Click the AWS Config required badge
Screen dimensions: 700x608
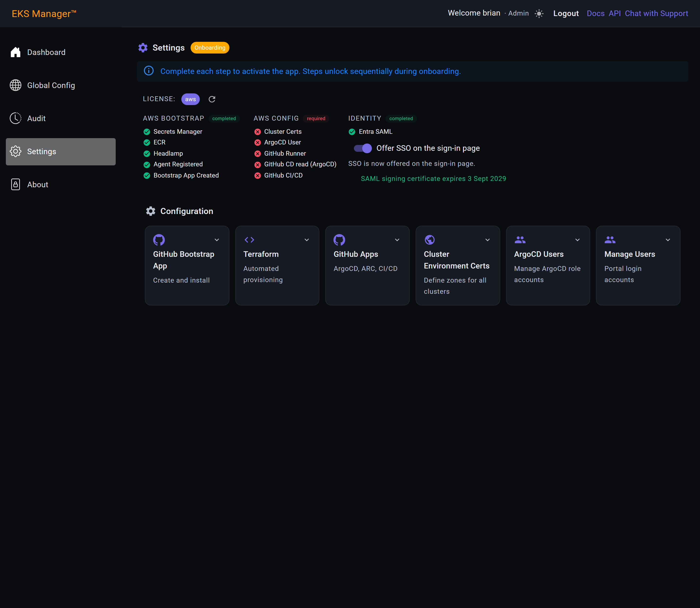coord(316,118)
